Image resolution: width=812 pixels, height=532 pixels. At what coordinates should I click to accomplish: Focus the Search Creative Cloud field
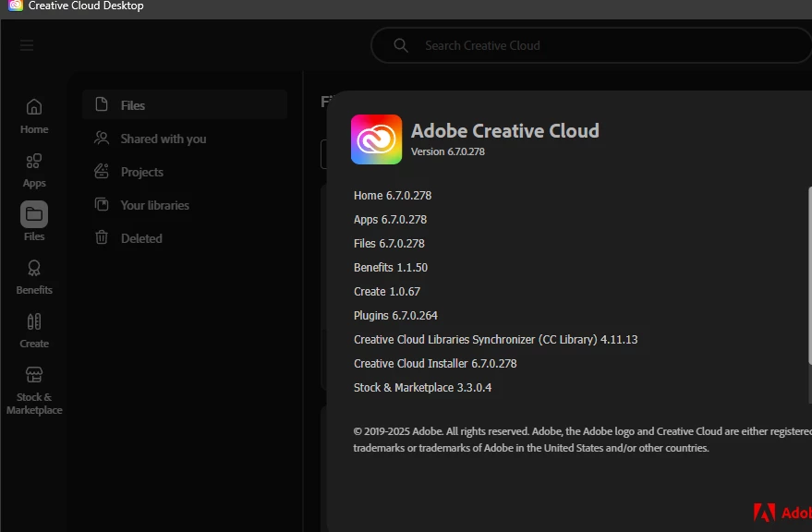pos(591,45)
